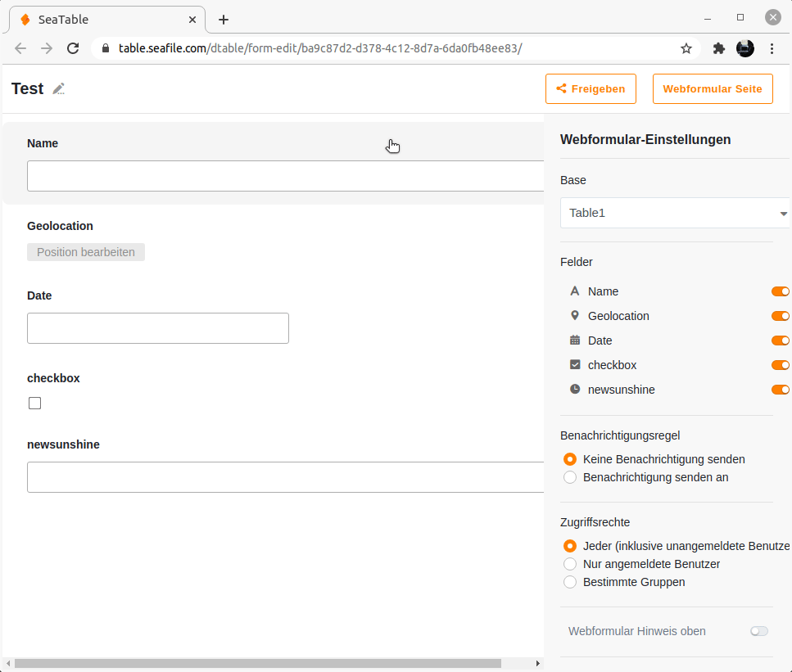Click the Date input field
This screenshot has width=792, height=672.
pos(158,328)
